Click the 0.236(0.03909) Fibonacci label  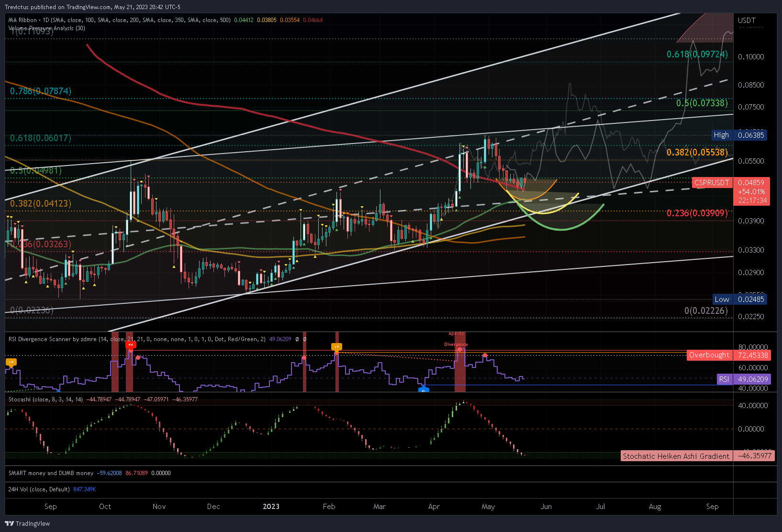click(x=697, y=213)
